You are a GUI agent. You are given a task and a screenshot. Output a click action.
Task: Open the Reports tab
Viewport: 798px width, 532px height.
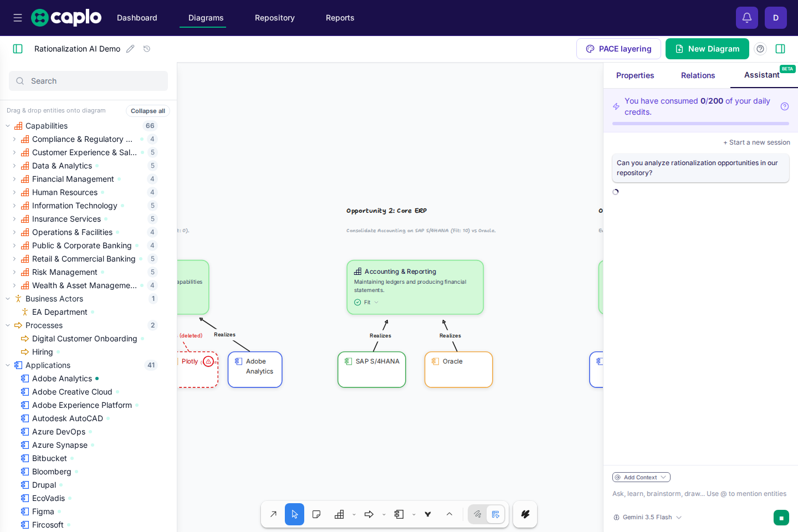pyautogui.click(x=340, y=18)
